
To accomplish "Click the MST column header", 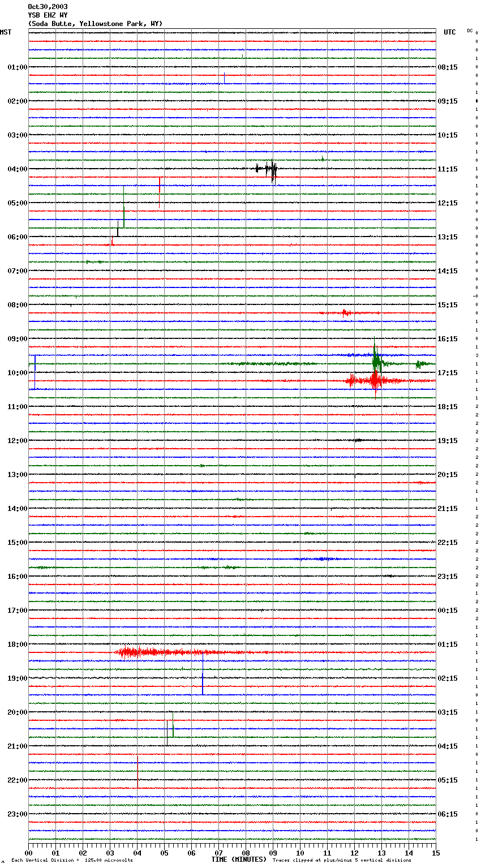I will pyautogui.click(x=6, y=32).
